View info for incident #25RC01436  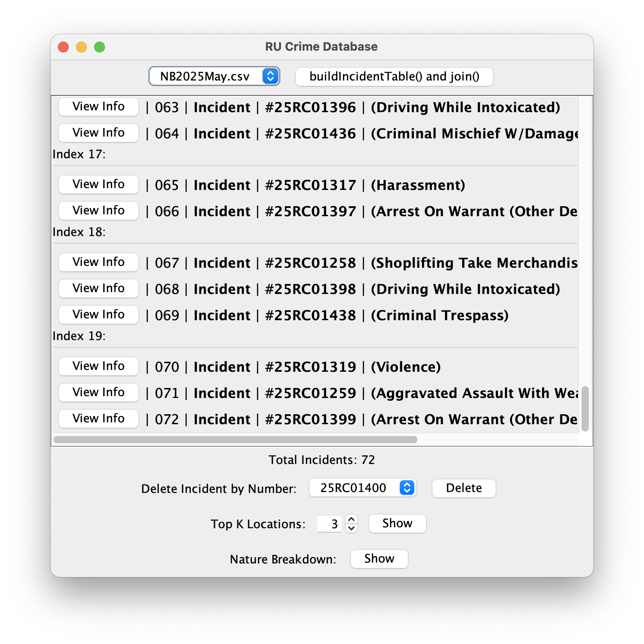99,133
